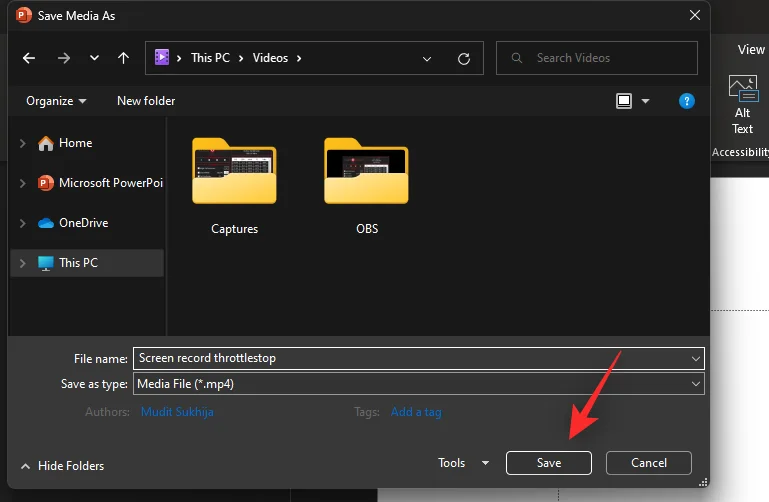Image resolution: width=769 pixels, height=502 pixels.
Task: Expand the Save as type dropdown
Action: (x=695, y=384)
